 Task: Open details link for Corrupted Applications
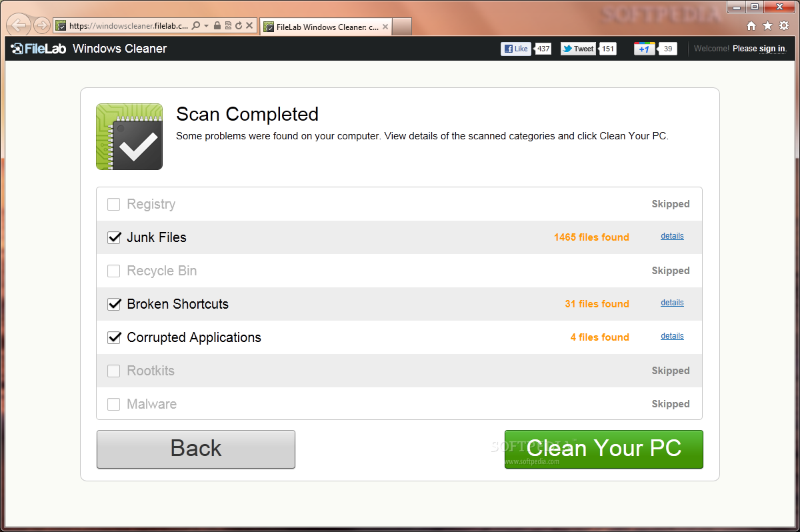pos(672,336)
